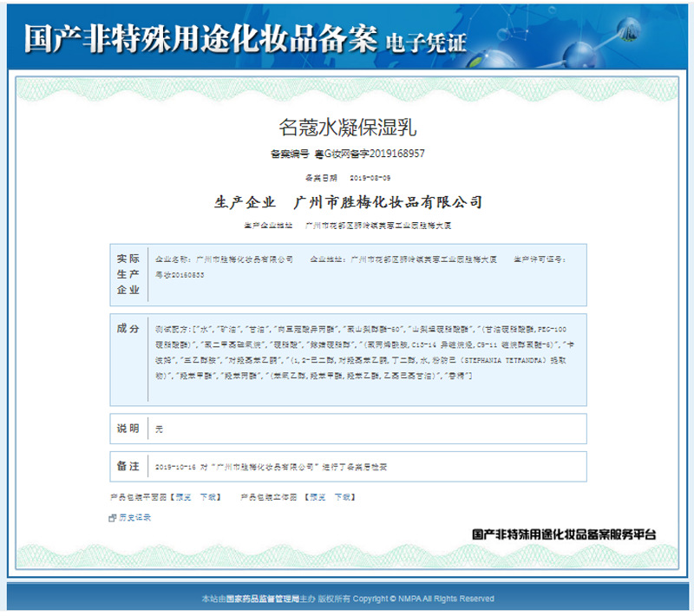Click the 历史记录 window icon
The height and width of the screenshot is (616, 694).
pyautogui.click(x=113, y=518)
